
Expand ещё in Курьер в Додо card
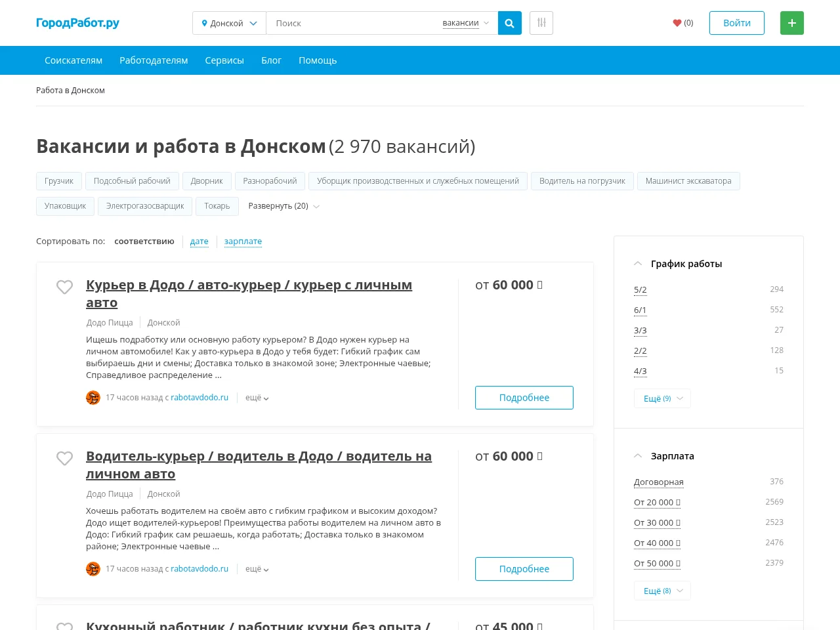point(257,398)
